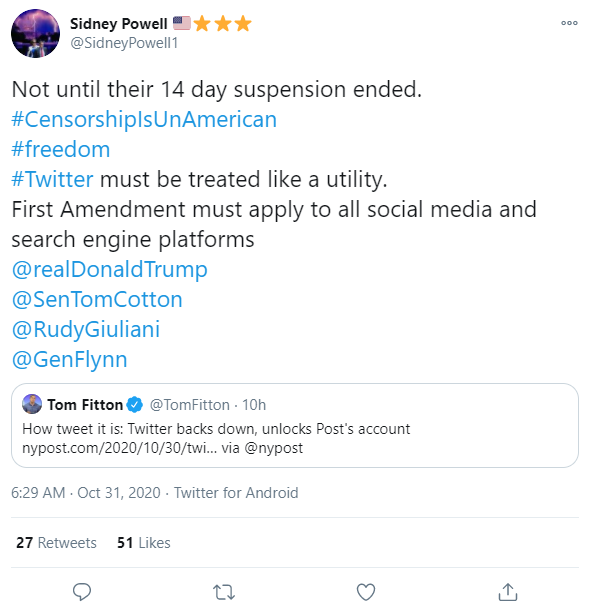Image resolution: width=594 pixels, height=613 pixels.
Task: Click the Sidney Powell display name
Action: coord(118,24)
